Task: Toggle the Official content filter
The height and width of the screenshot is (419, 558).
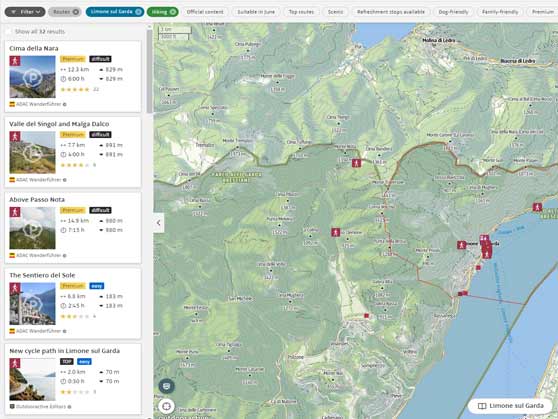Action: click(205, 12)
